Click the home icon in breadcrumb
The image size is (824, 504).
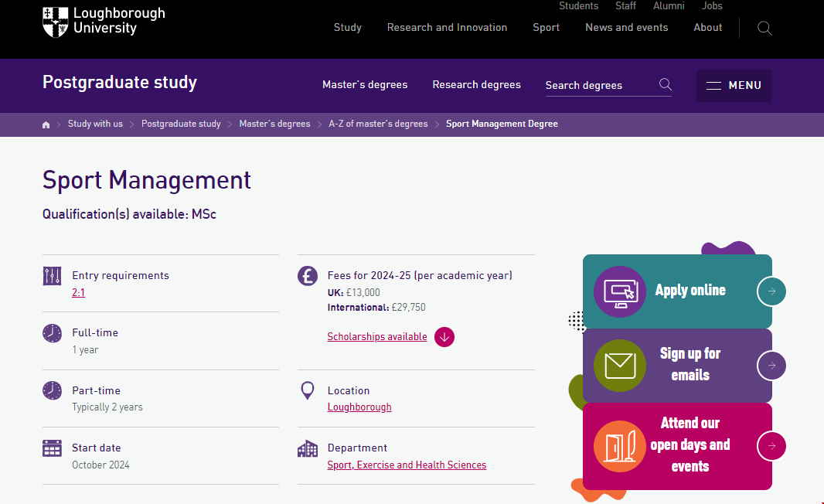tap(46, 124)
